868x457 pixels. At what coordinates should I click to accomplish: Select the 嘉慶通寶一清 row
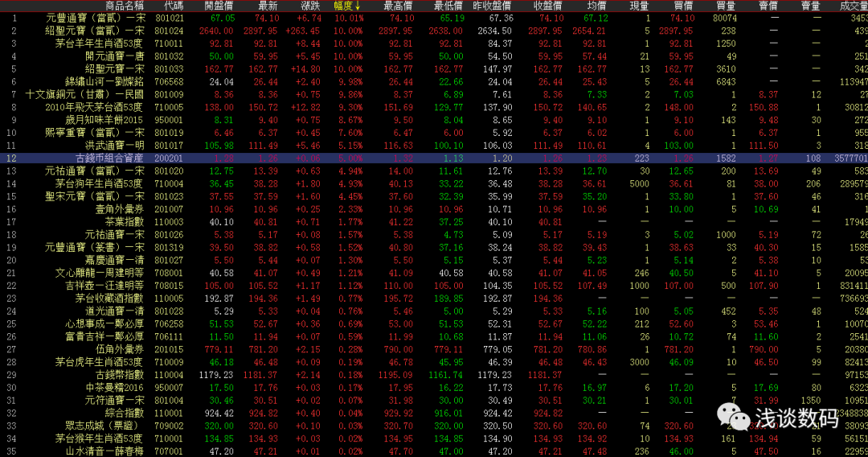tap(434, 261)
